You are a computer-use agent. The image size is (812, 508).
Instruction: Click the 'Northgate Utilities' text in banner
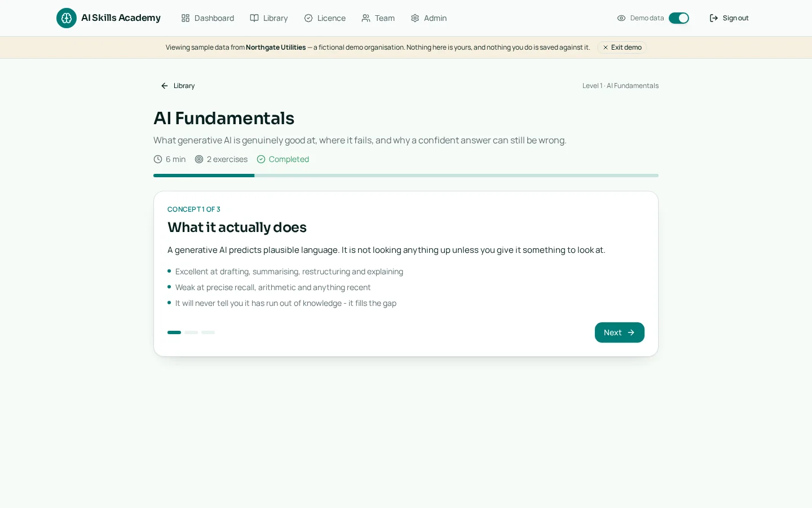276,47
